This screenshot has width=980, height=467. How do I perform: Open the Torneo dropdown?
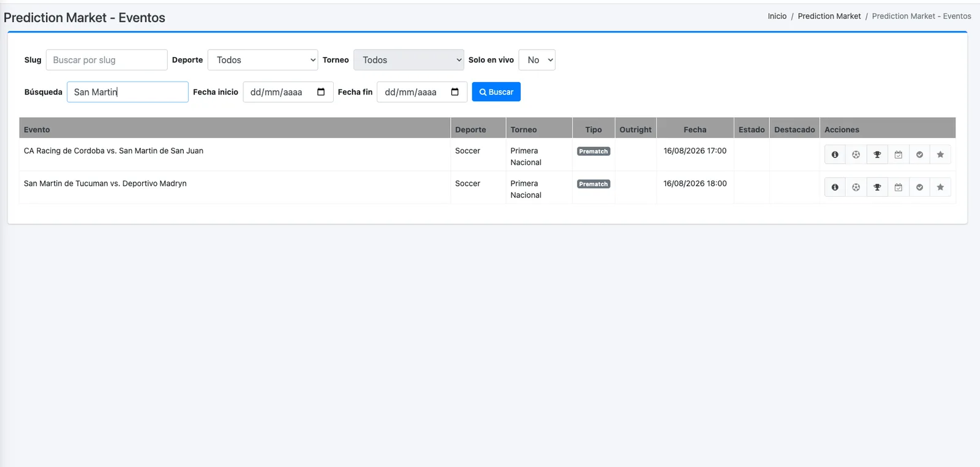(x=409, y=60)
